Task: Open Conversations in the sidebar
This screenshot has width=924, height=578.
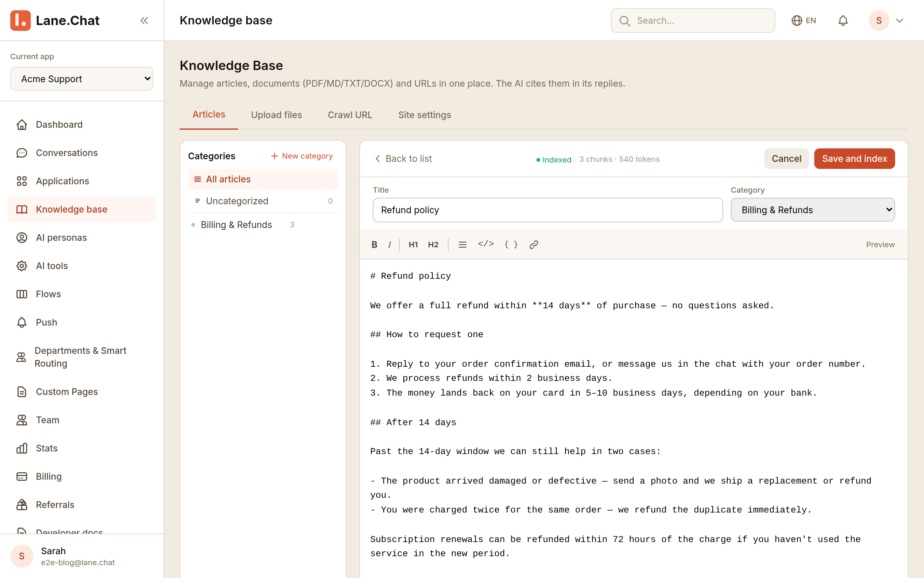Action: pos(82,153)
